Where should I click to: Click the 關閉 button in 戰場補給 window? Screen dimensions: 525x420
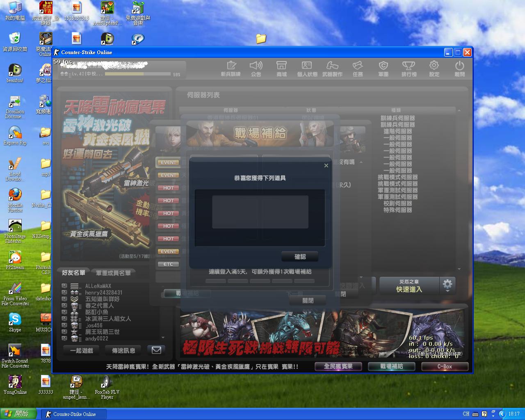click(x=308, y=301)
